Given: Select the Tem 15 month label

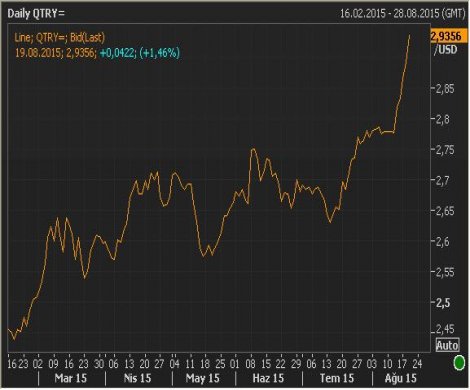Looking at the screenshot, I should 337,378.
